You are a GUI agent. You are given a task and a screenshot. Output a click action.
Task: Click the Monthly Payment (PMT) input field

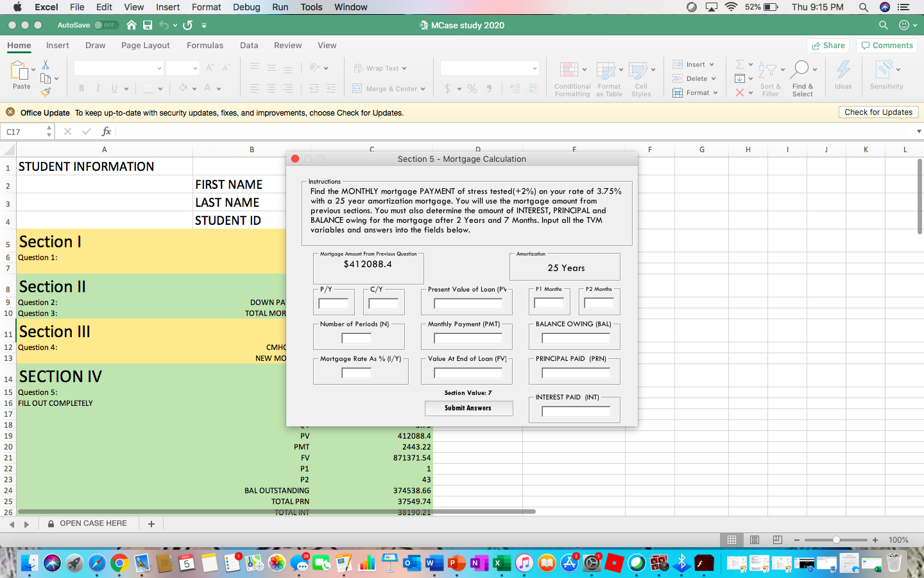tap(468, 338)
